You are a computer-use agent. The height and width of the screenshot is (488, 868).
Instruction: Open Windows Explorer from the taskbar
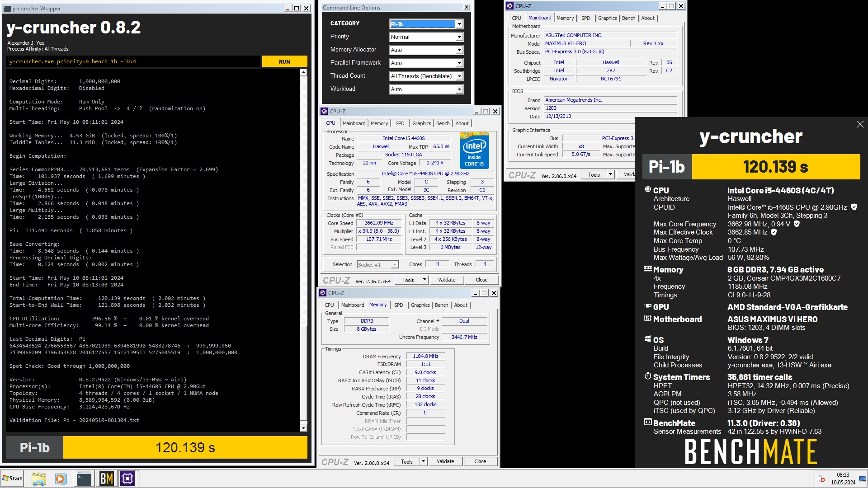point(39,479)
